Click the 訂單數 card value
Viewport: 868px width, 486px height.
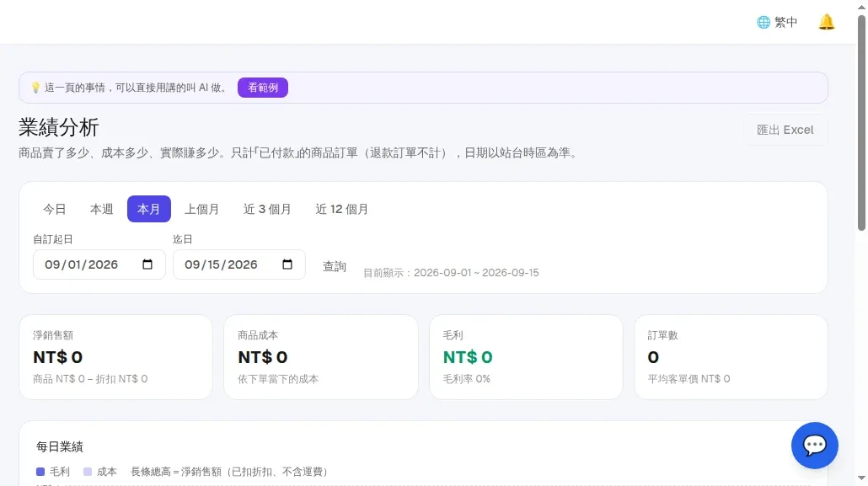tap(653, 358)
